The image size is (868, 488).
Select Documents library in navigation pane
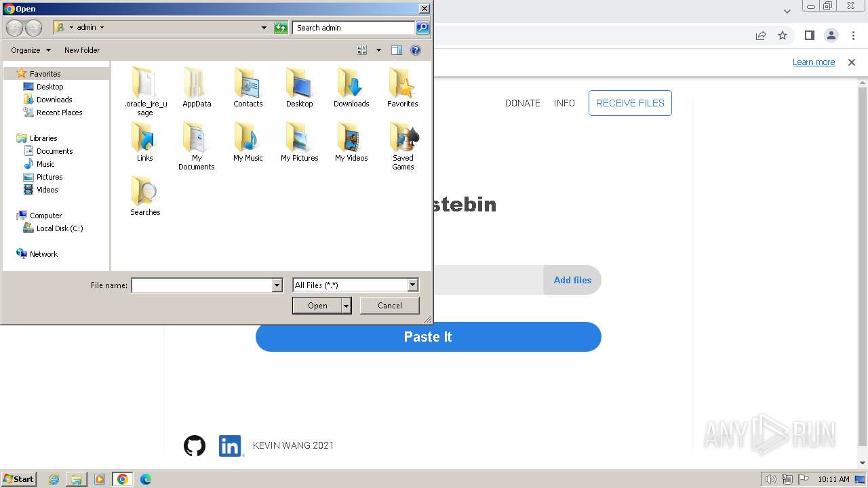54,151
